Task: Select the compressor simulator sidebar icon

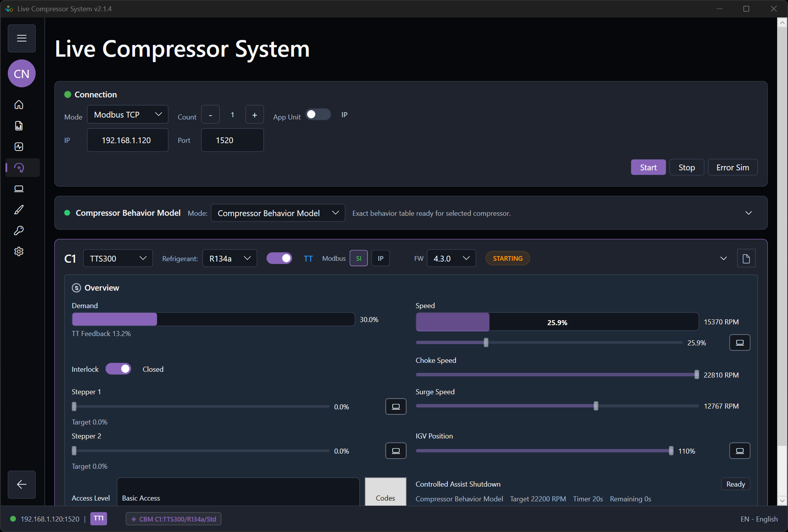Action: coord(19,168)
